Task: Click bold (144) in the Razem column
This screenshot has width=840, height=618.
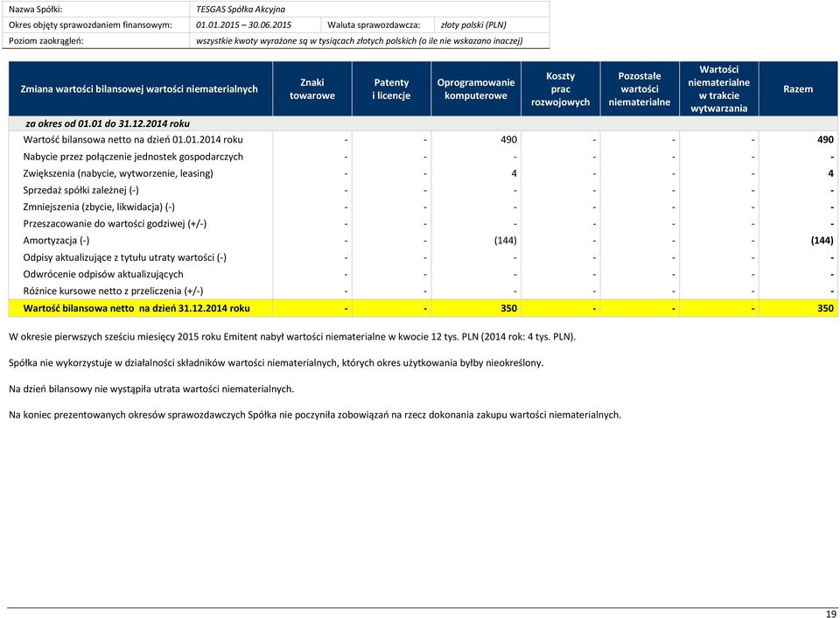Action: [822, 241]
